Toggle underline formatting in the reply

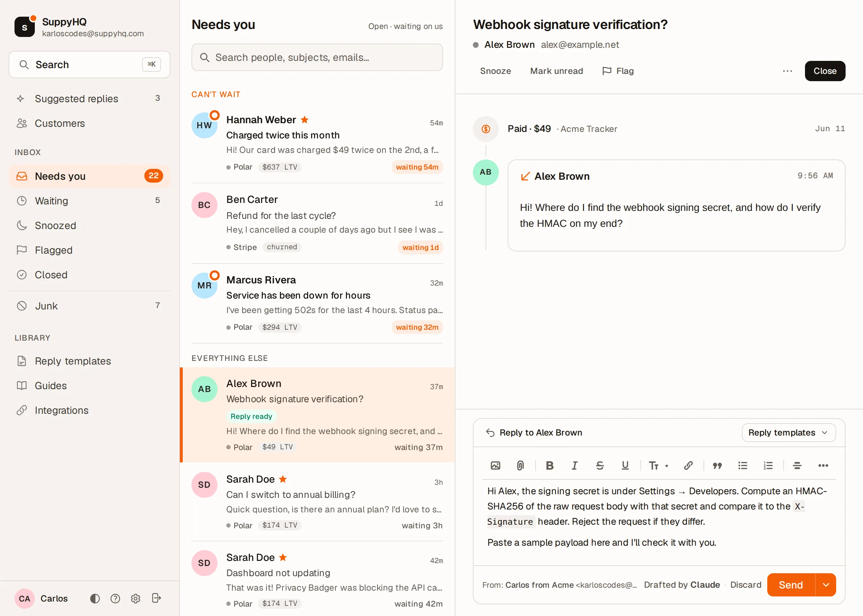[x=625, y=465]
